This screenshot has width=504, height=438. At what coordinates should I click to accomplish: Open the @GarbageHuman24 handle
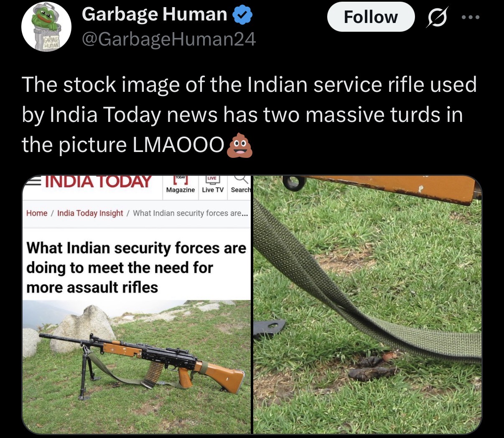coord(169,40)
